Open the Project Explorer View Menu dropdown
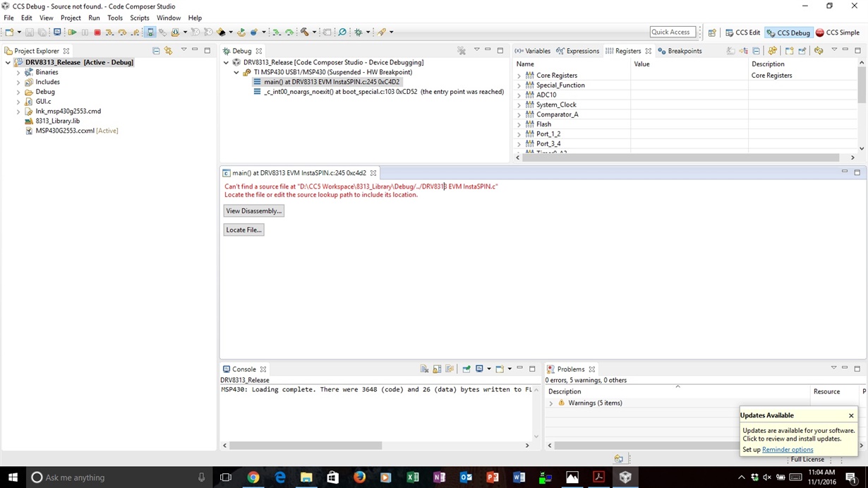 (x=183, y=51)
